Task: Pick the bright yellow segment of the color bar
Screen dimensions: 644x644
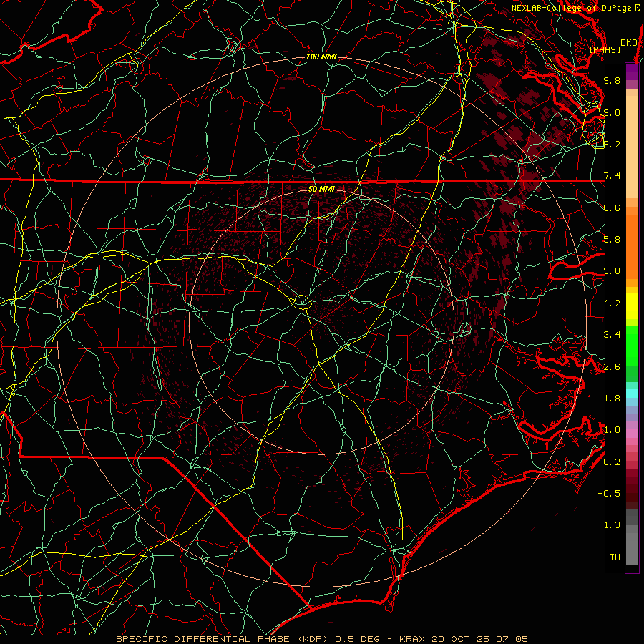Action: (632, 306)
